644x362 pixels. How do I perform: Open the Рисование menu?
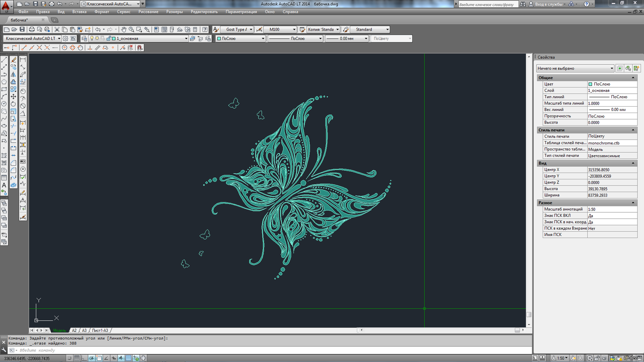(x=149, y=12)
